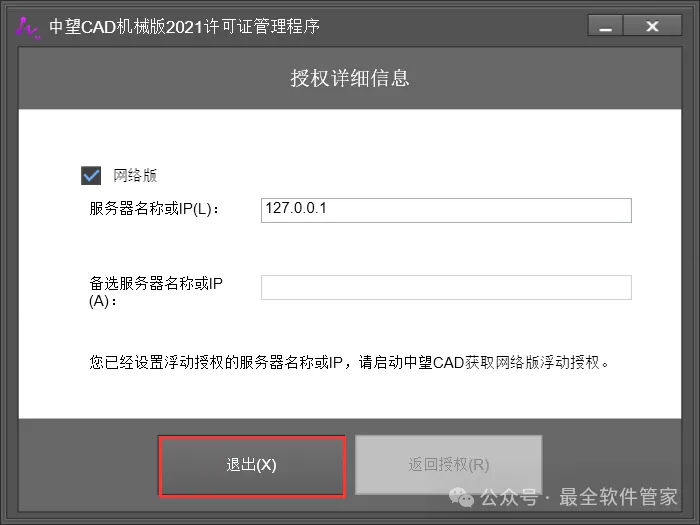This screenshot has height=525, width=700.
Task: Minimize the license manager window
Action: pos(605,26)
